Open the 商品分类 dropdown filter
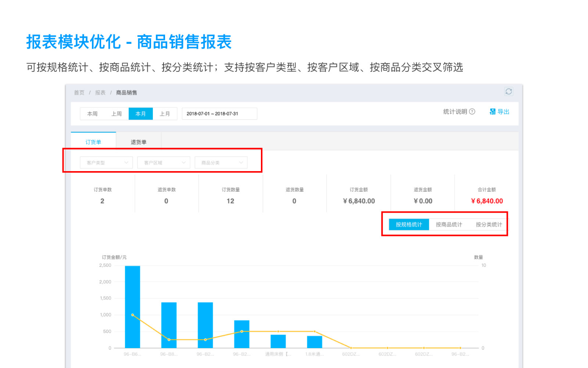 [221, 163]
